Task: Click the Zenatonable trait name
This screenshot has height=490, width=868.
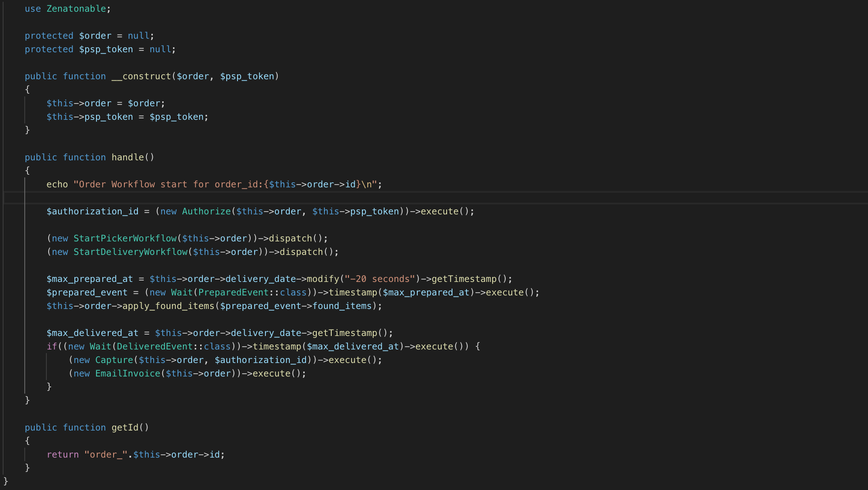Action: pos(76,9)
